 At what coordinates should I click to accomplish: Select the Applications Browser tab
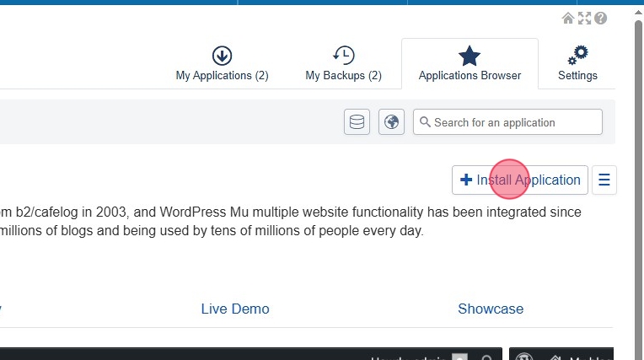point(470,64)
